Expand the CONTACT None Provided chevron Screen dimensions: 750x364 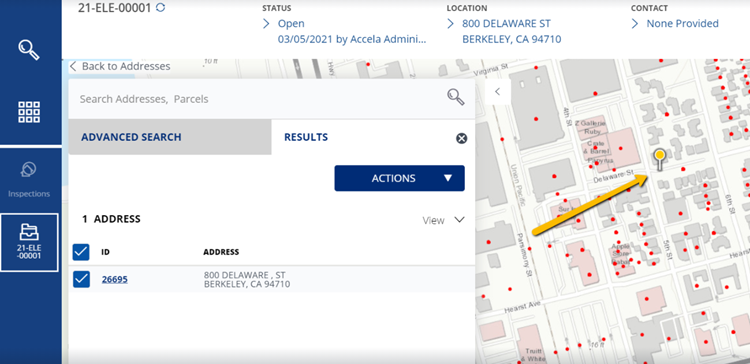(635, 23)
